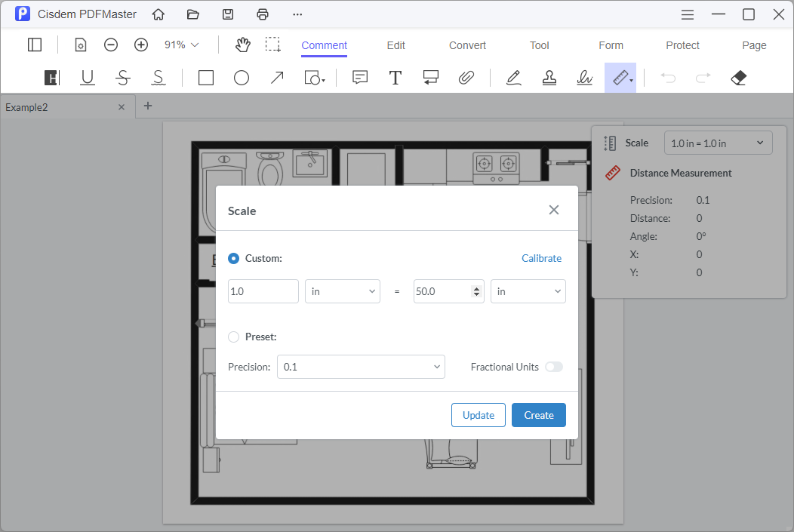Select the Squiggly underline tool
Viewport: 794px width, 532px height.
tap(158, 78)
